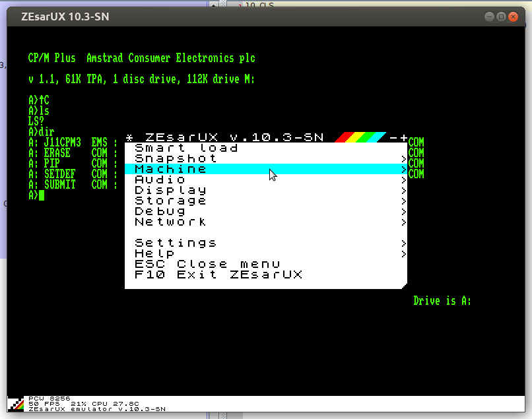Click the menu title ZEsarUX v.10.3-SN
Screen dimensions: 532x419
point(234,137)
